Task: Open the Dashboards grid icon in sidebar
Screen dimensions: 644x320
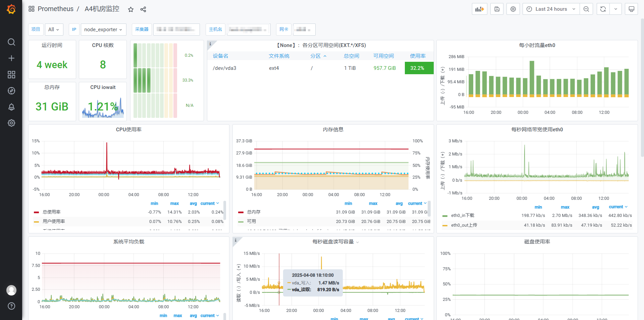Action: click(x=11, y=75)
